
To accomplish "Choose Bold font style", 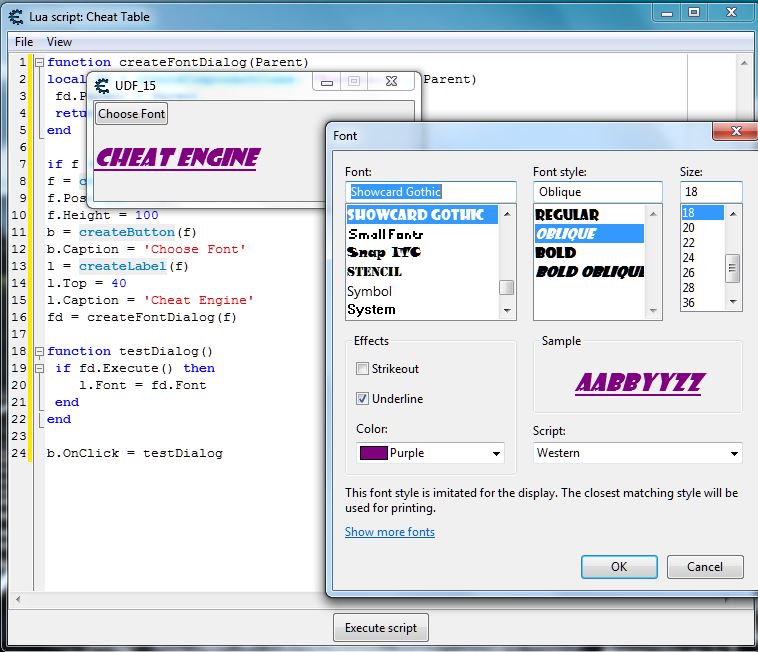I will [589, 253].
